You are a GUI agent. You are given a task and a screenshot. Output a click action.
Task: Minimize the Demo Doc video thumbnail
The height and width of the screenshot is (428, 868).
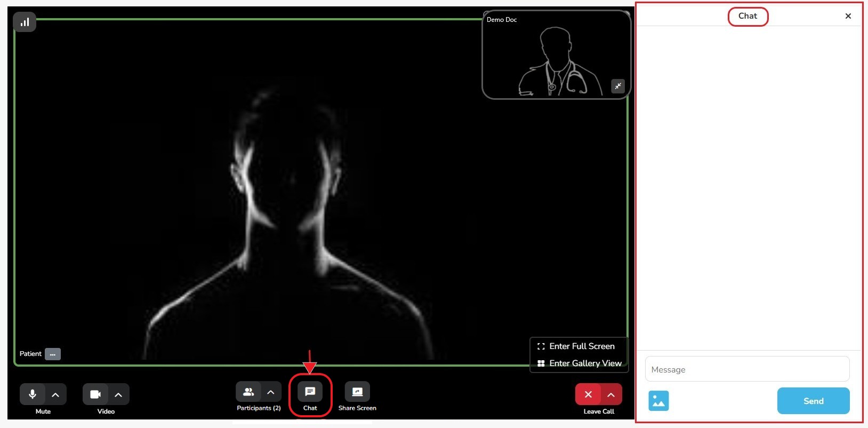click(x=618, y=86)
